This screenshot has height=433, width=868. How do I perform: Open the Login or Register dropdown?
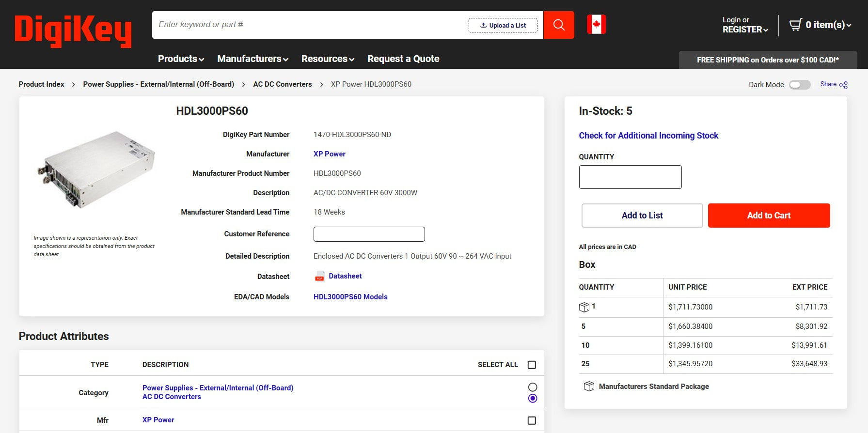(x=745, y=25)
